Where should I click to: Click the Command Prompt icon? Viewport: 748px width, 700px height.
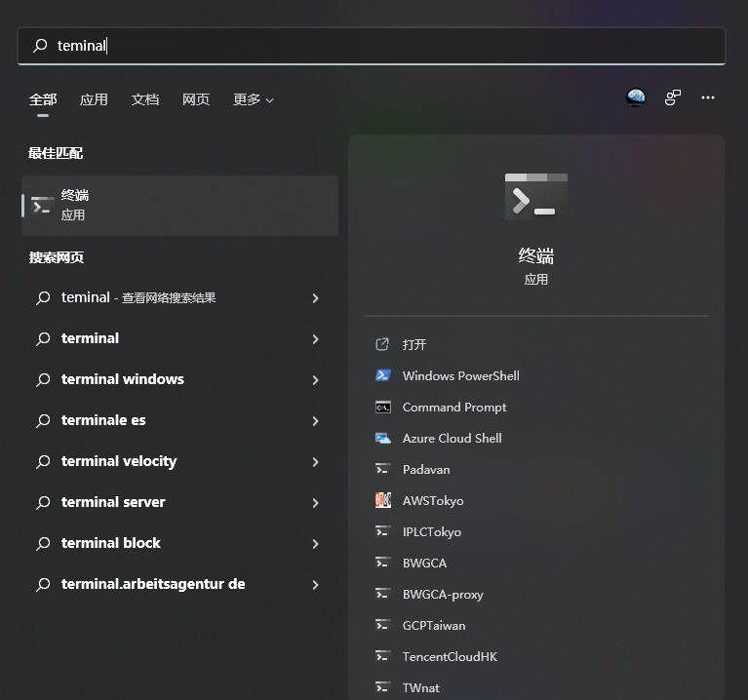click(x=383, y=408)
